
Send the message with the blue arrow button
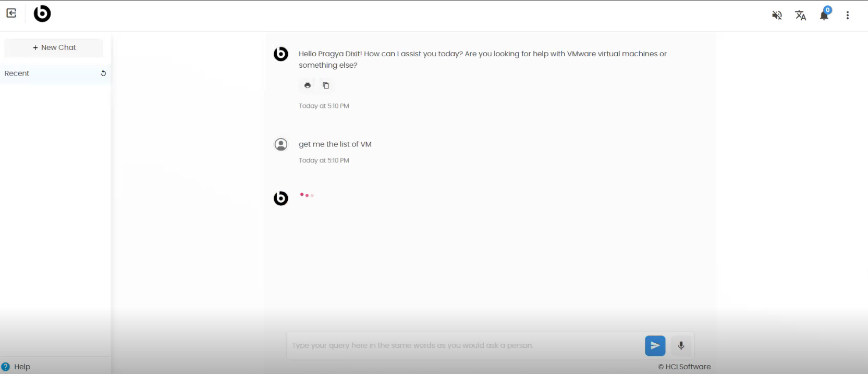[655, 346]
